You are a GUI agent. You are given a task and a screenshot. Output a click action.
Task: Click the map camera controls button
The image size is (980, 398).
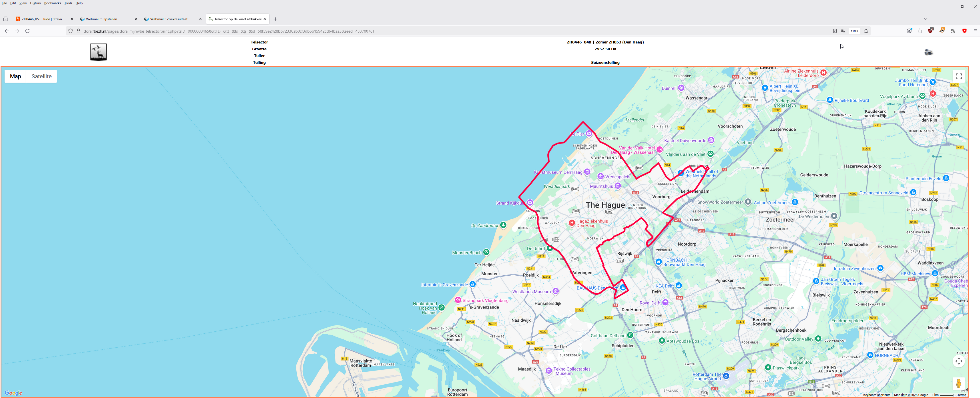click(x=959, y=361)
